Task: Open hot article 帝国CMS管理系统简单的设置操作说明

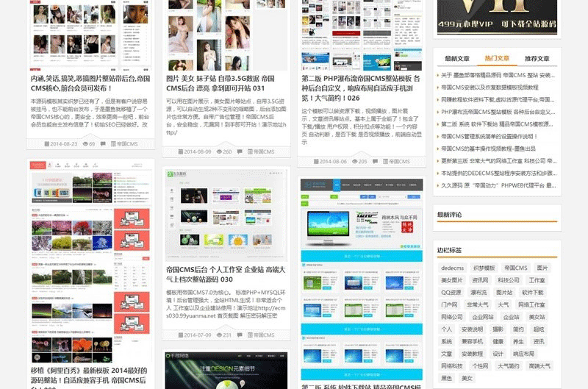Action: [x=490, y=137]
